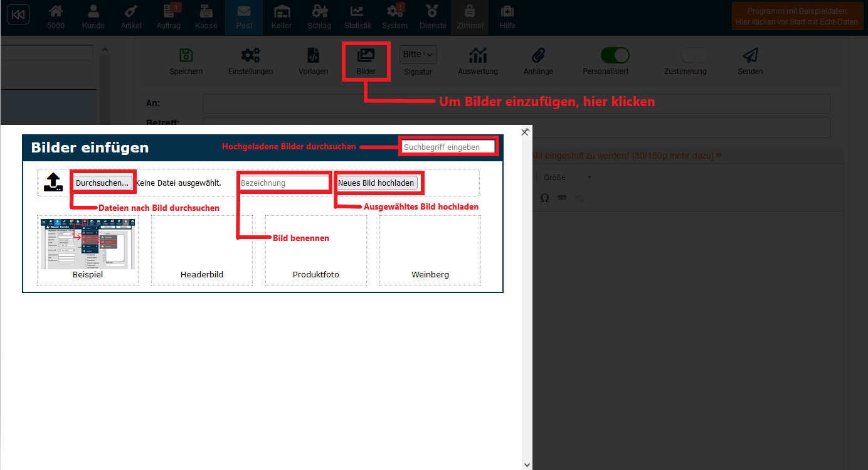
Task: Open the Kunde menu item
Action: click(x=93, y=17)
